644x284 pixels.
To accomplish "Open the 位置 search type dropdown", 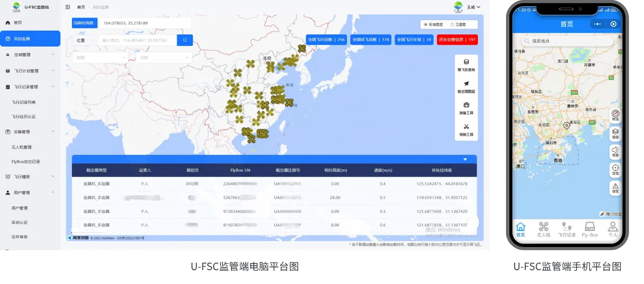I will click(x=84, y=40).
